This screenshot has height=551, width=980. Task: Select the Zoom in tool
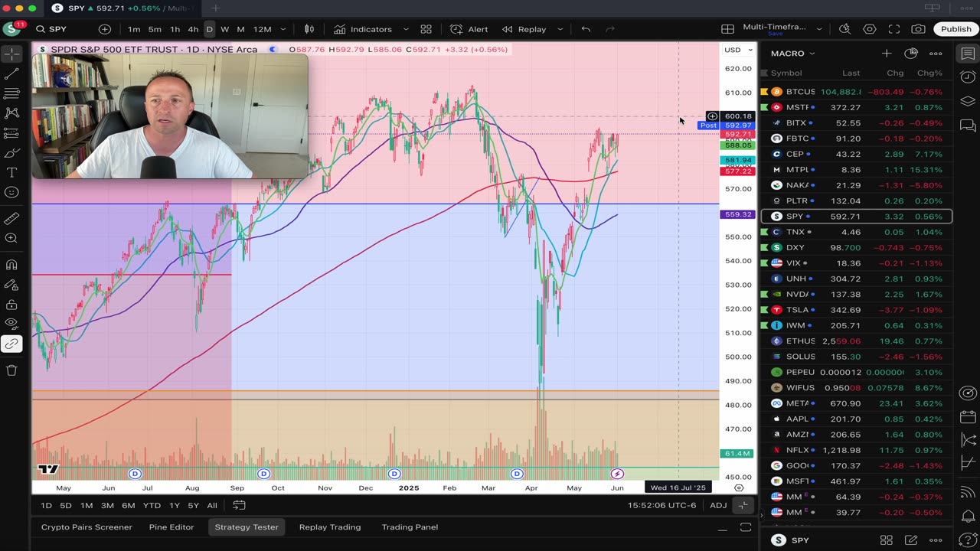(11, 238)
